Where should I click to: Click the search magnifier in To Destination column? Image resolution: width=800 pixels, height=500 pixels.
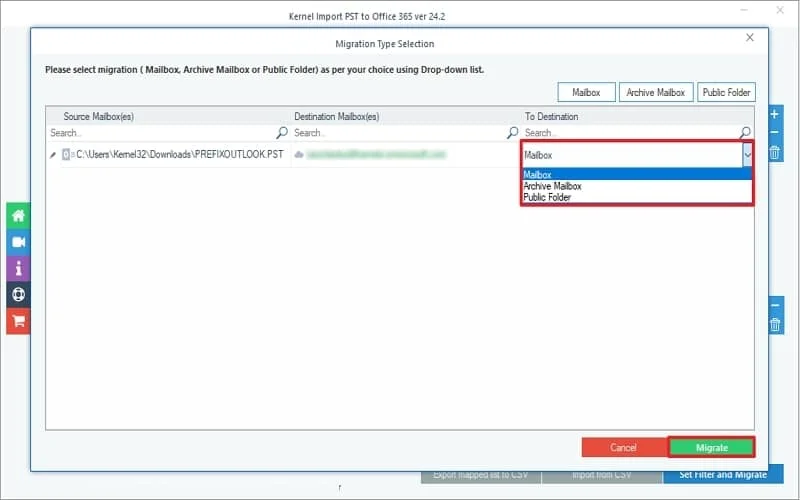(x=745, y=133)
